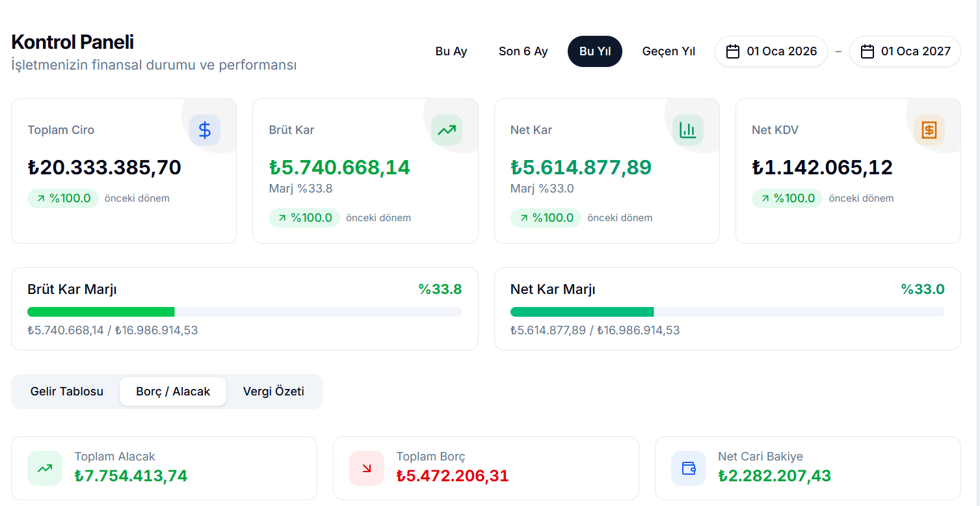
Task: Open the money icon on Net KDV card
Action: [929, 129]
